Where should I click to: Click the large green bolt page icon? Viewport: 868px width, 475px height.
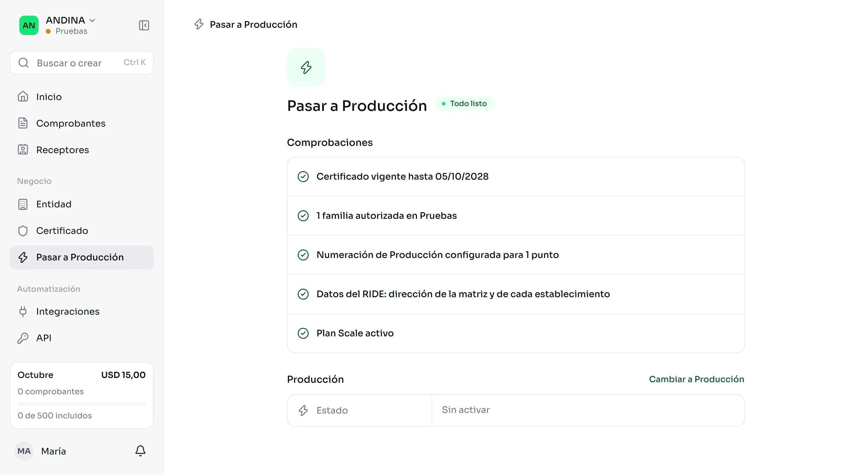306,68
